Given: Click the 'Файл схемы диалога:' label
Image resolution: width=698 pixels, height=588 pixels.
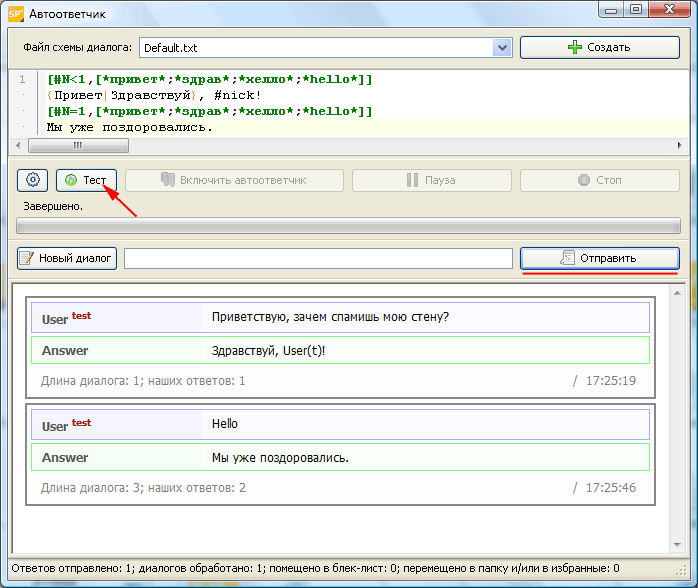Looking at the screenshot, I should point(77,47).
